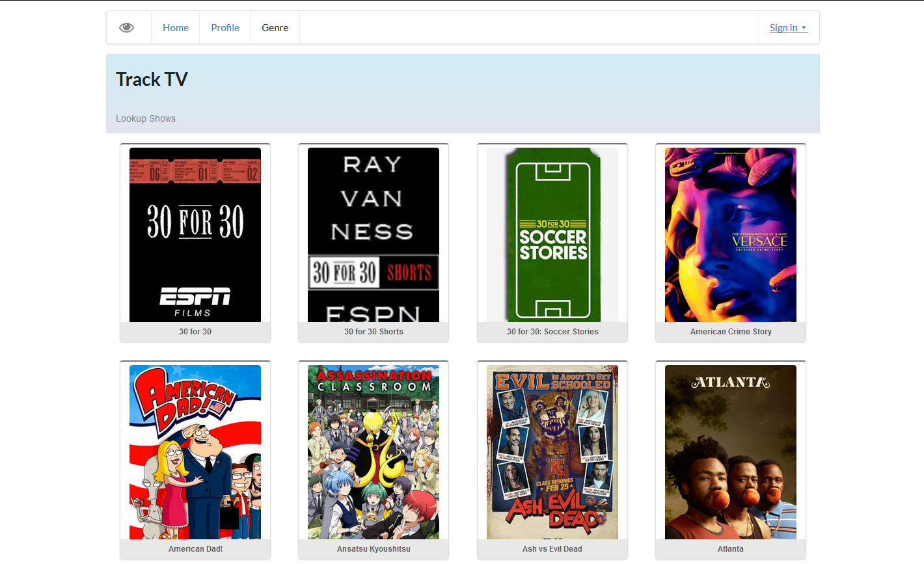Open the Home menu item
This screenshot has width=924, height=564.
click(176, 27)
